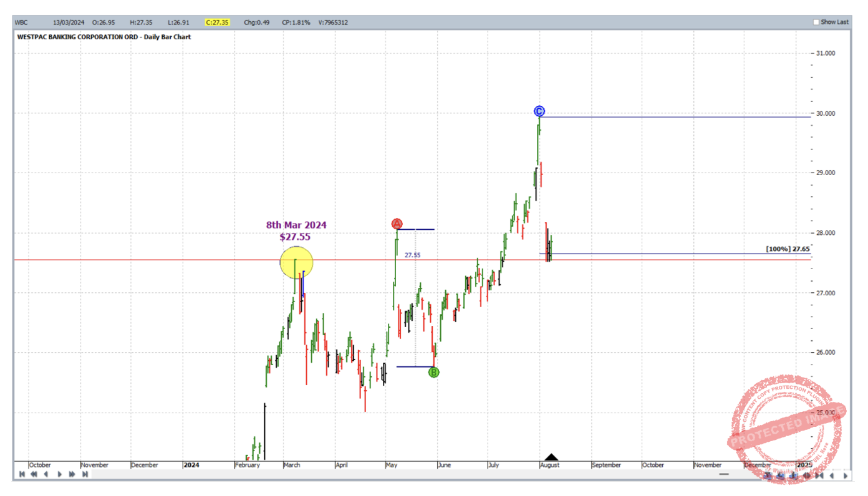Click the black triangle marker above August

click(x=551, y=458)
